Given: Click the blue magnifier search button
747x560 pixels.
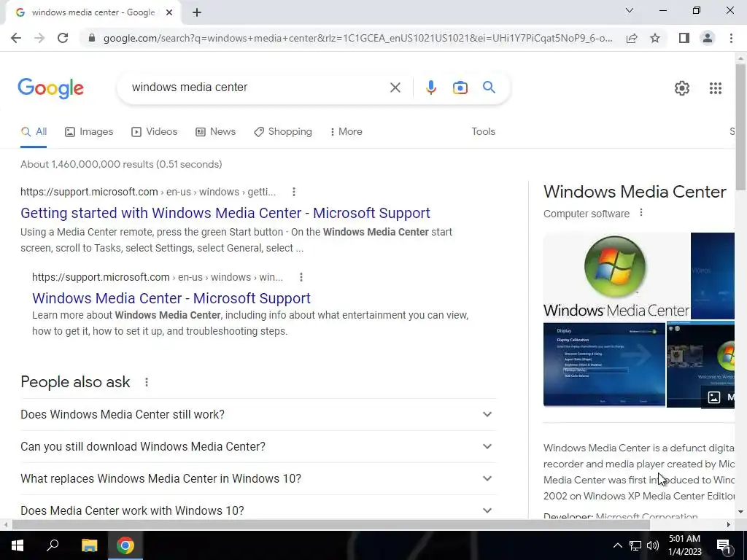Looking at the screenshot, I should pos(489,87).
